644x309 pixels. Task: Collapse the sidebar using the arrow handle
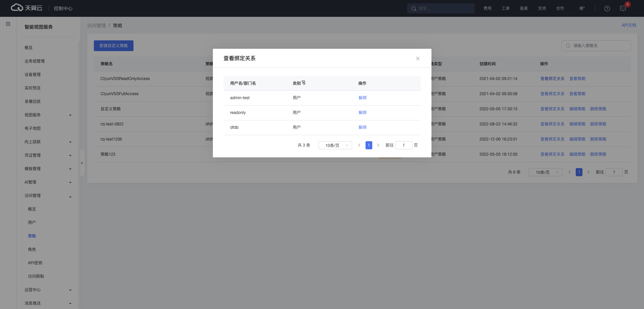(x=82, y=163)
